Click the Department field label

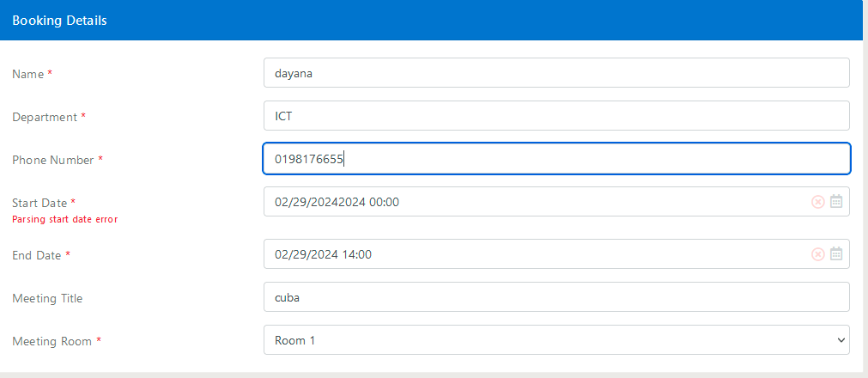[44, 117]
